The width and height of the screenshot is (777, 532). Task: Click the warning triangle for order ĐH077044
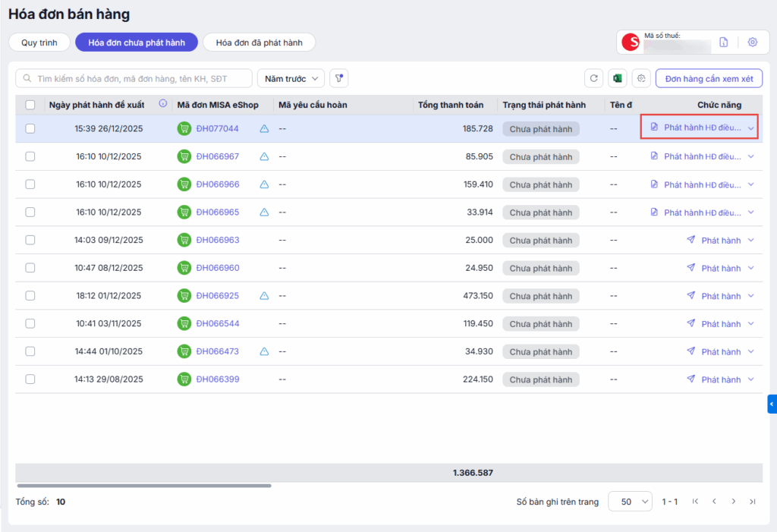[x=264, y=129]
